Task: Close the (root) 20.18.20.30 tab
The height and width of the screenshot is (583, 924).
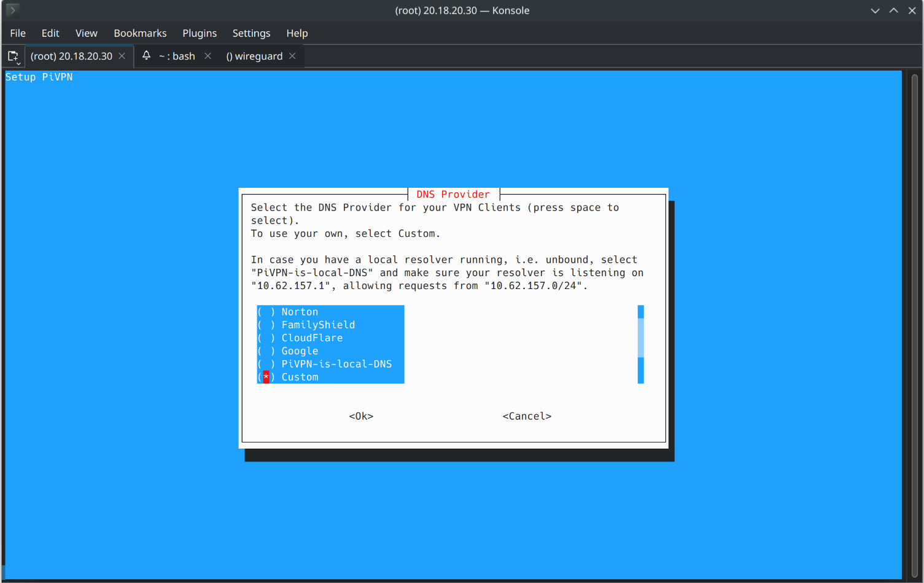Action: point(122,56)
